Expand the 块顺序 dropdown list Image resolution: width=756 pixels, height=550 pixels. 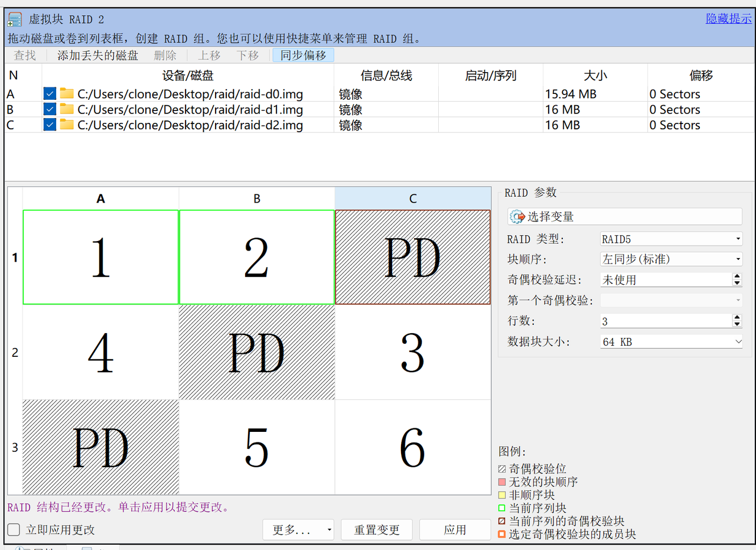tap(671, 259)
